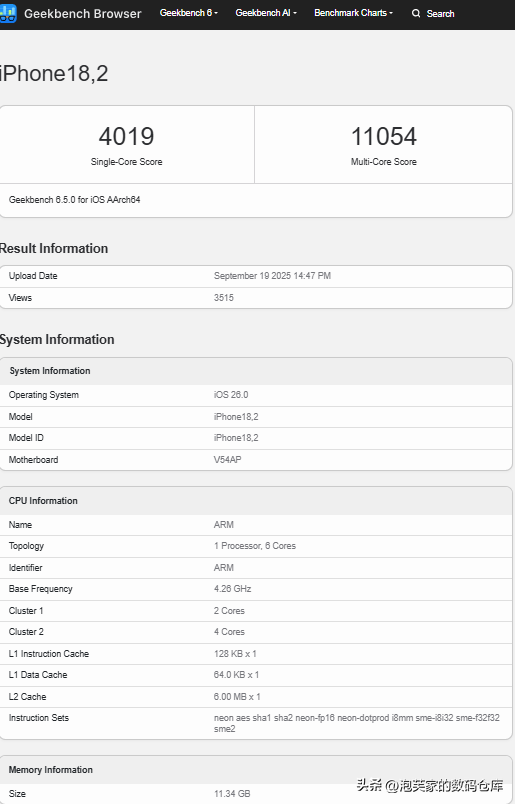Click the instruction sets list starting with neon
Viewport: 515px width, 804px height.
[356, 723]
